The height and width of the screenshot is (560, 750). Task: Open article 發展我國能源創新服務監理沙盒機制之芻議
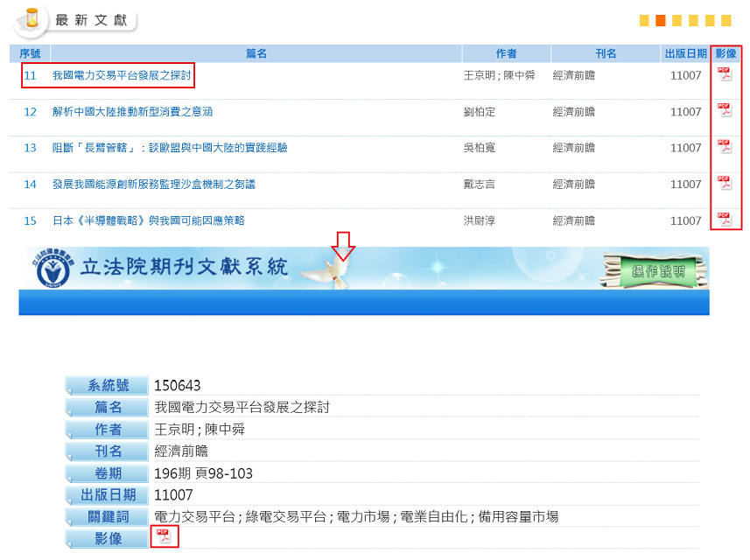pos(154,185)
